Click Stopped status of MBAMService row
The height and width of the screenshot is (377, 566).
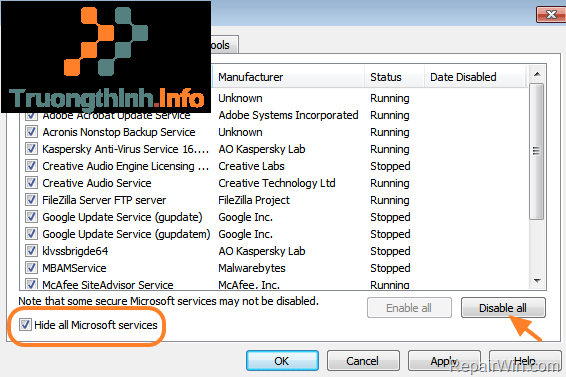[390, 268]
